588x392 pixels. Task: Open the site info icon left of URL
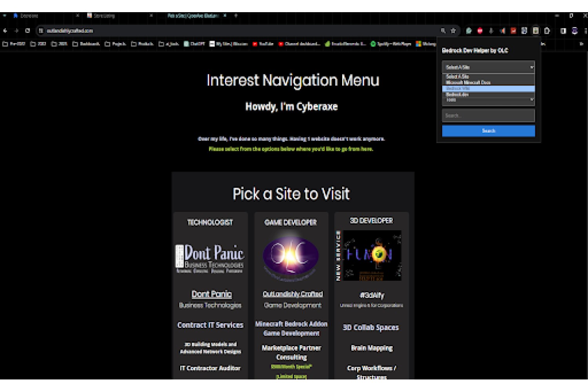tap(41, 31)
